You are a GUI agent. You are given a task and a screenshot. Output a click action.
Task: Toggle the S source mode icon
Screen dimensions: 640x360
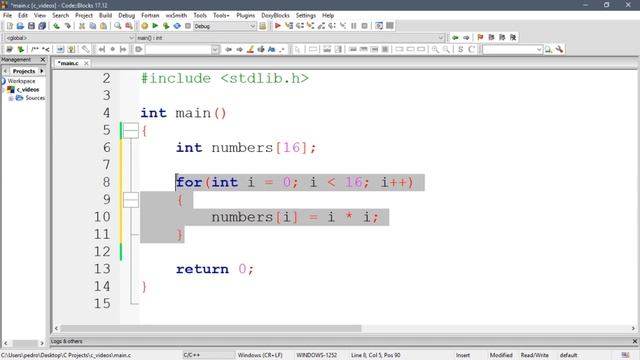coord(460,49)
